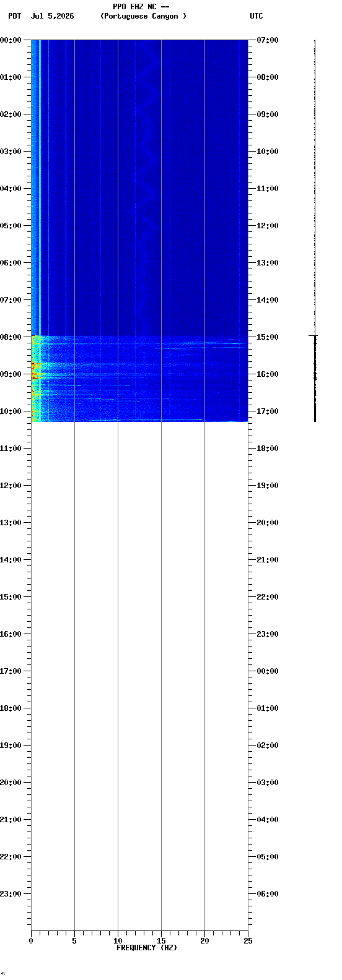Screen dimensions: 342x980
Task: Click the blue spectrogram data region
Action: point(139,231)
